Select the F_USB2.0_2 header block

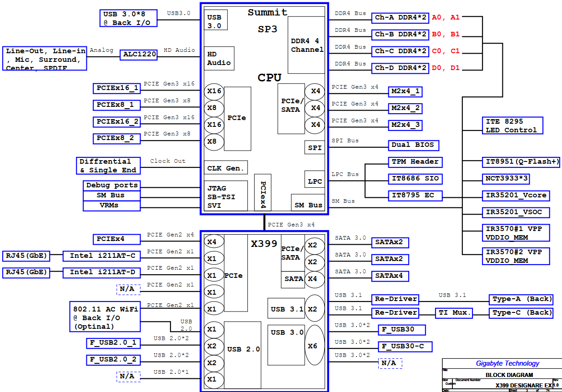pos(114,360)
